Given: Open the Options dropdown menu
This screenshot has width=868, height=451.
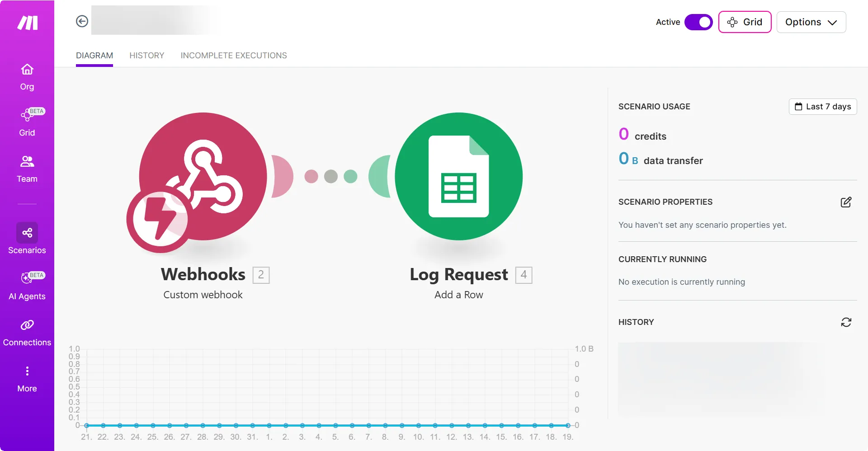Looking at the screenshot, I should point(811,22).
